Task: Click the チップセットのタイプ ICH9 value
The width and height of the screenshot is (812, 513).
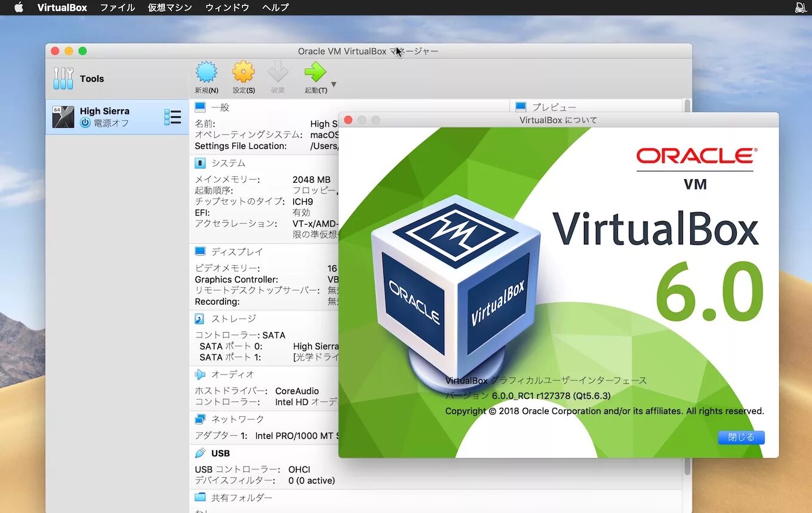Action: (x=302, y=201)
